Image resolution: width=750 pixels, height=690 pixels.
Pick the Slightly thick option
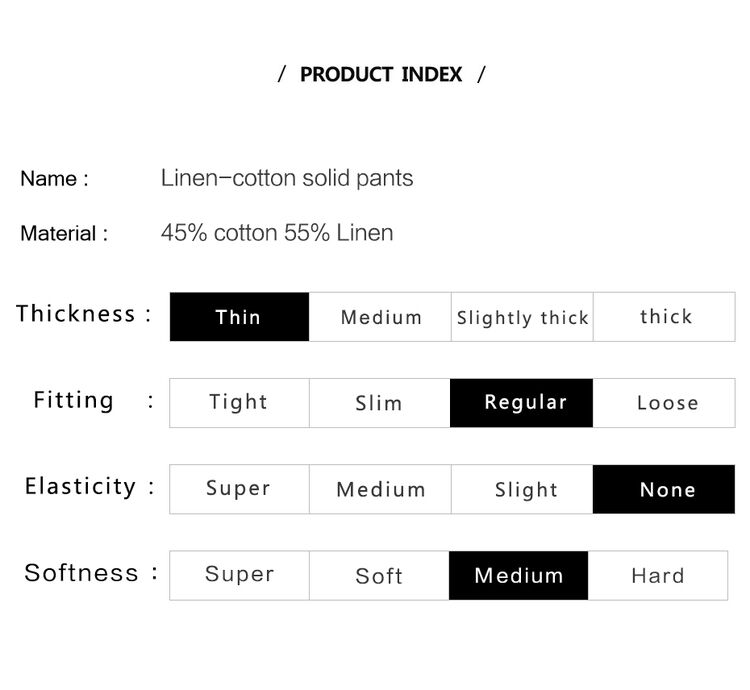pos(522,317)
